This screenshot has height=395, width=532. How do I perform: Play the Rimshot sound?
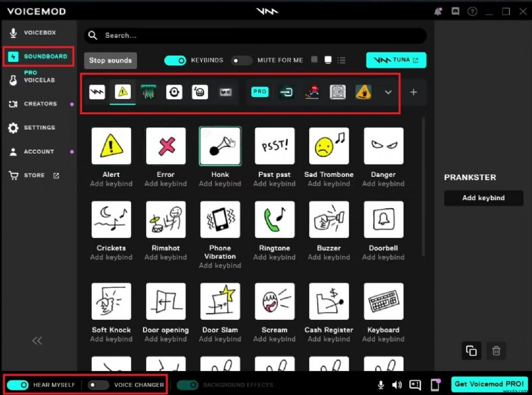(166, 219)
